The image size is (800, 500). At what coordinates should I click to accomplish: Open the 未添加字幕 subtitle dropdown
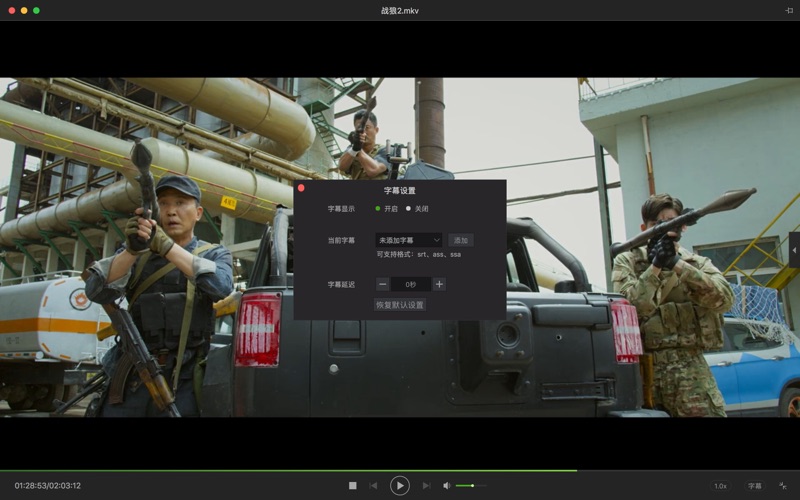coord(409,240)
